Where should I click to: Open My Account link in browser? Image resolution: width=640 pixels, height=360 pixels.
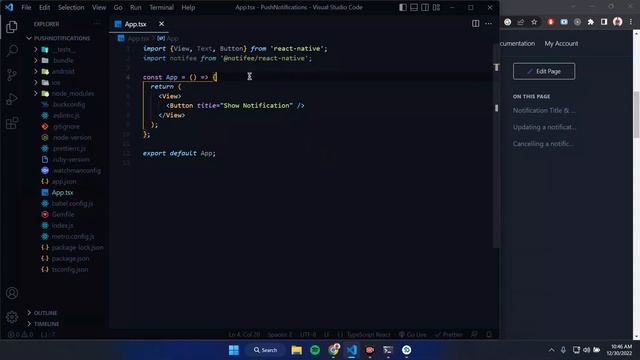(561, 43)
